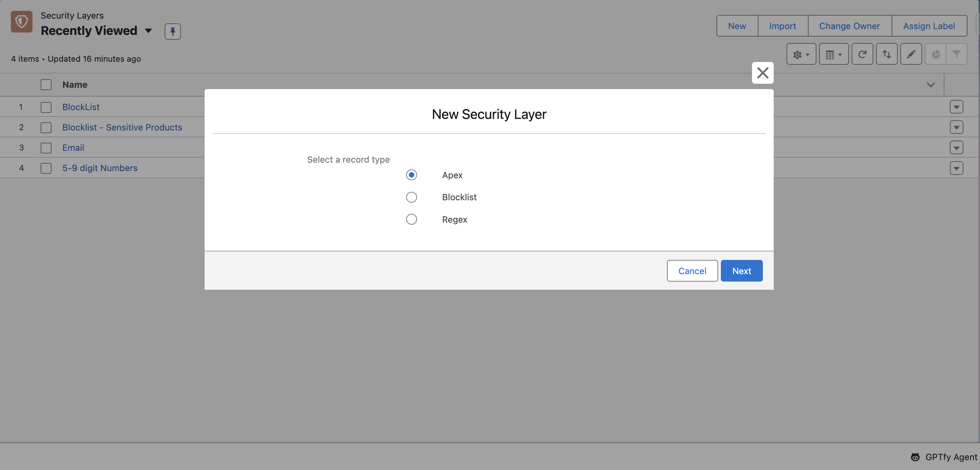Open the list view settings gear
980x470 pixels.
click(x=801, y=55)
